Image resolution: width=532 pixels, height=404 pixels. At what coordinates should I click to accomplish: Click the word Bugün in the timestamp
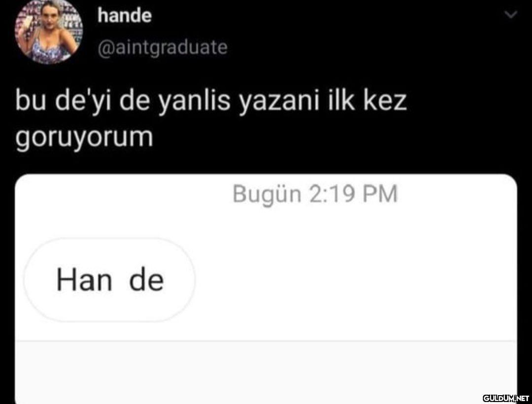point(267,195)
